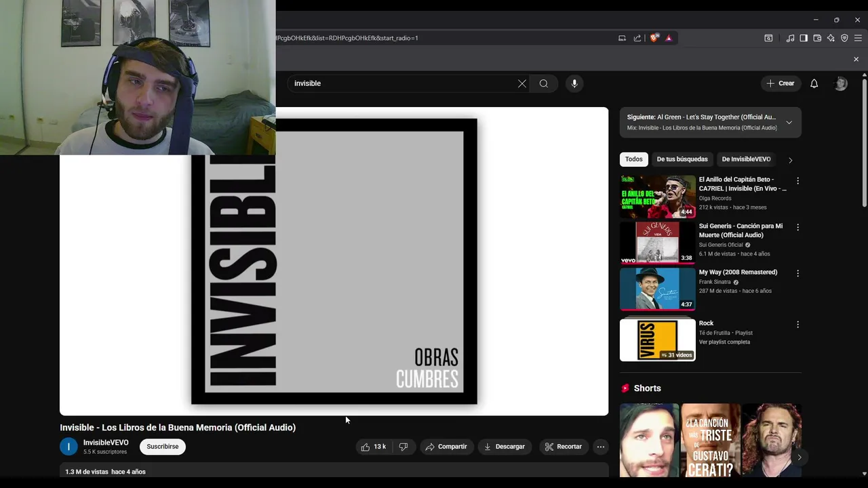
Task: Open the Gustavo Cerati Short thumbnail
Action: point(711,441)
